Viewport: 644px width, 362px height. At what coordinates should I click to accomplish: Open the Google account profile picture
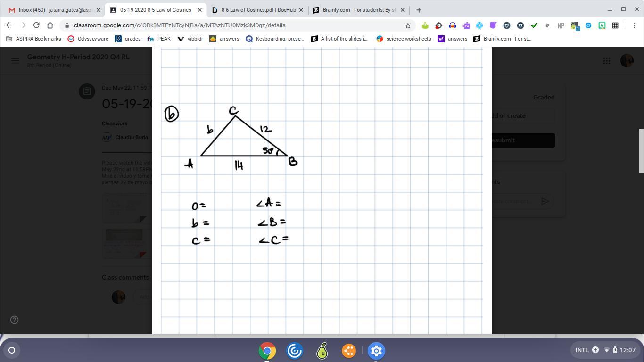click(627, 60)
